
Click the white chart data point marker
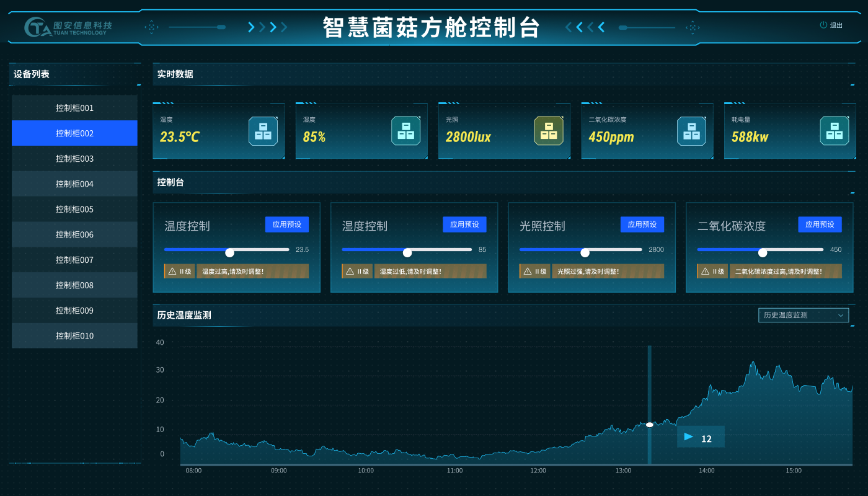coord(649,425)
